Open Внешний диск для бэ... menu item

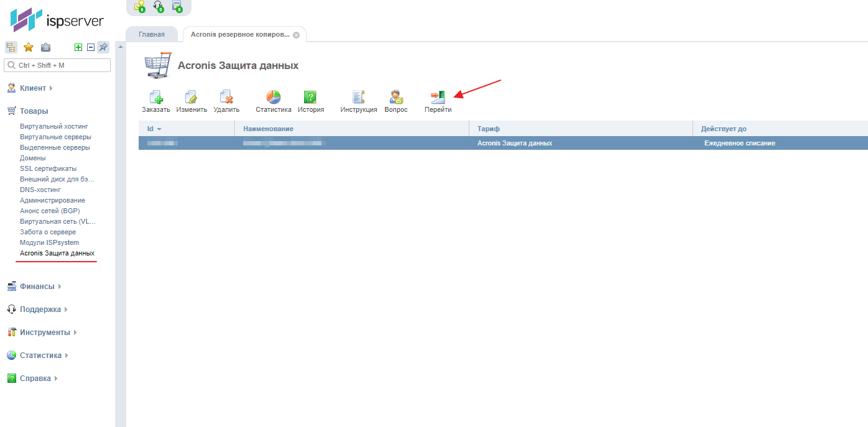(57, 180)
